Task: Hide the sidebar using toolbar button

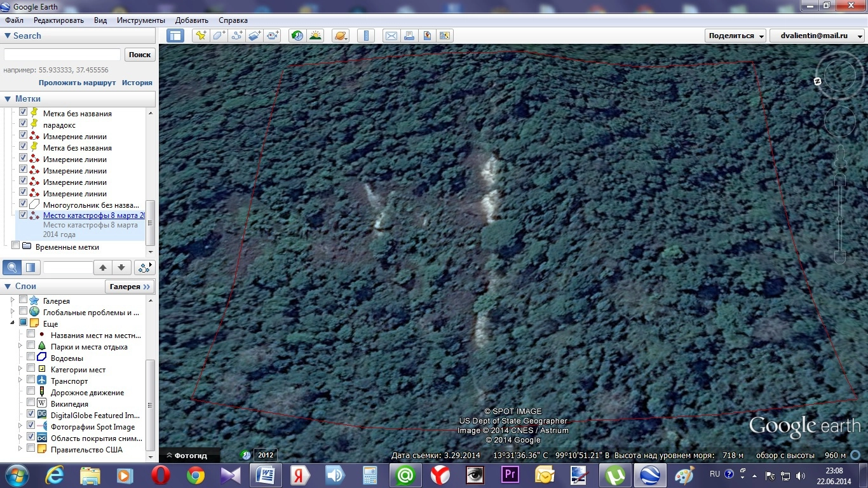Action: 175,36
